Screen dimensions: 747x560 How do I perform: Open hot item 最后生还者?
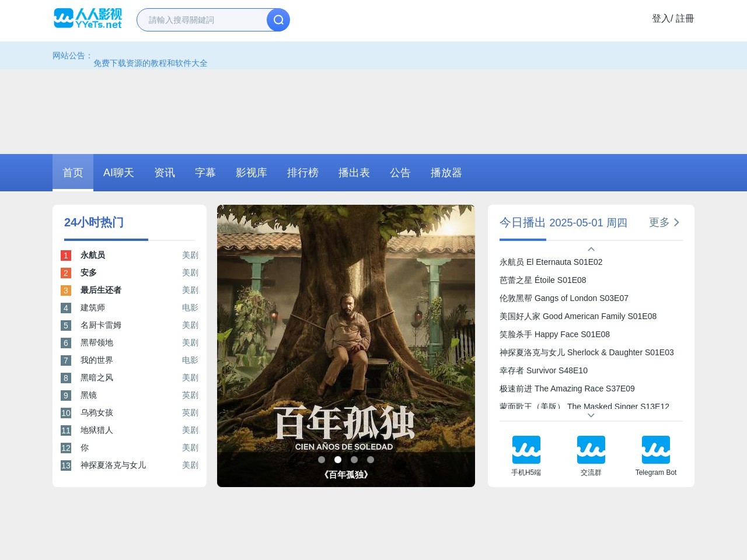101,290
